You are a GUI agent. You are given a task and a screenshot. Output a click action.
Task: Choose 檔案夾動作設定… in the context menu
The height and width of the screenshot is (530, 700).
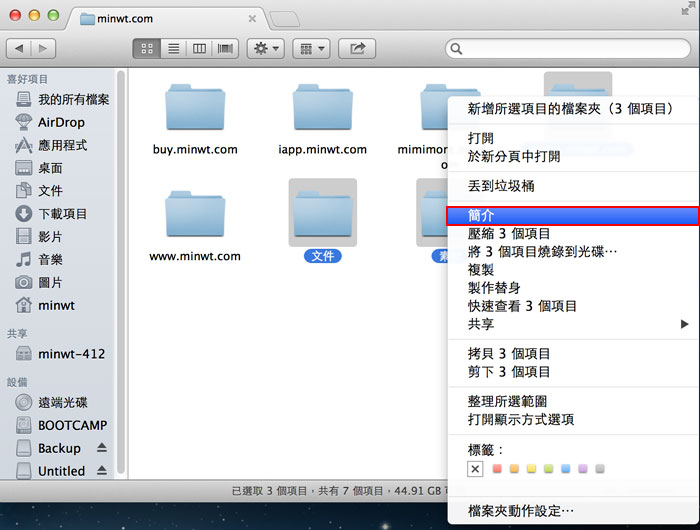(573, 510)
